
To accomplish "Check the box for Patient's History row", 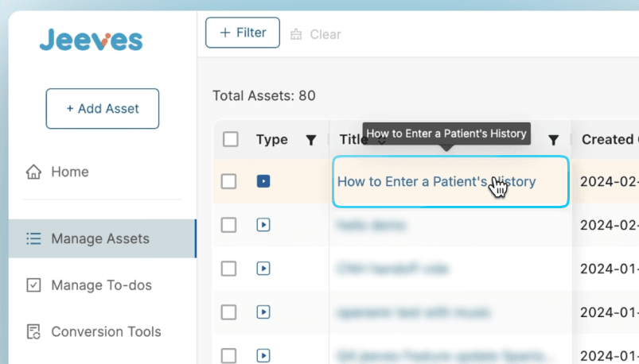I will click(x=228, y=181).
